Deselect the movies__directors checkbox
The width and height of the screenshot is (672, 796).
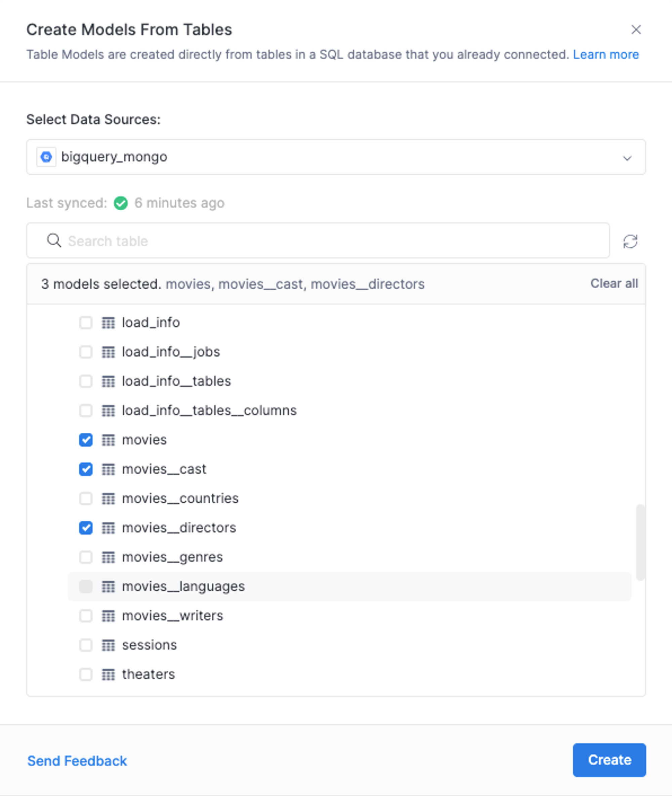point(86,528)
